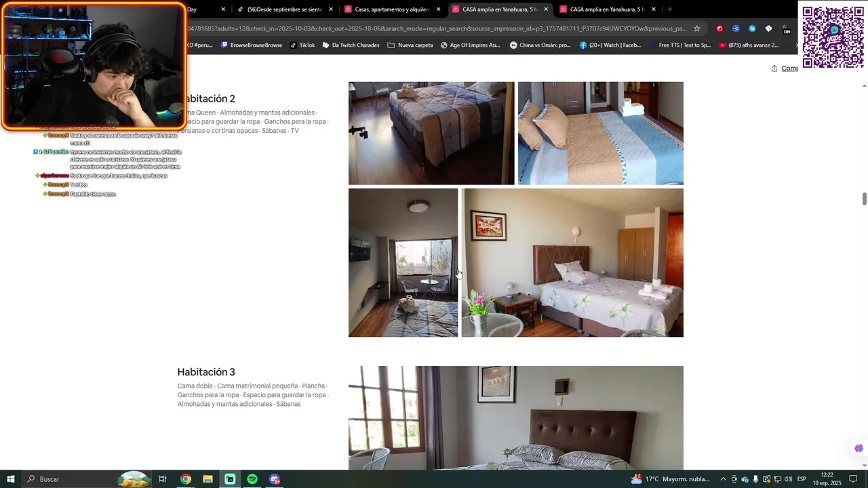
Task: Open the microphone tray icon
Action: pyautogui.click(x=755, y=479)
